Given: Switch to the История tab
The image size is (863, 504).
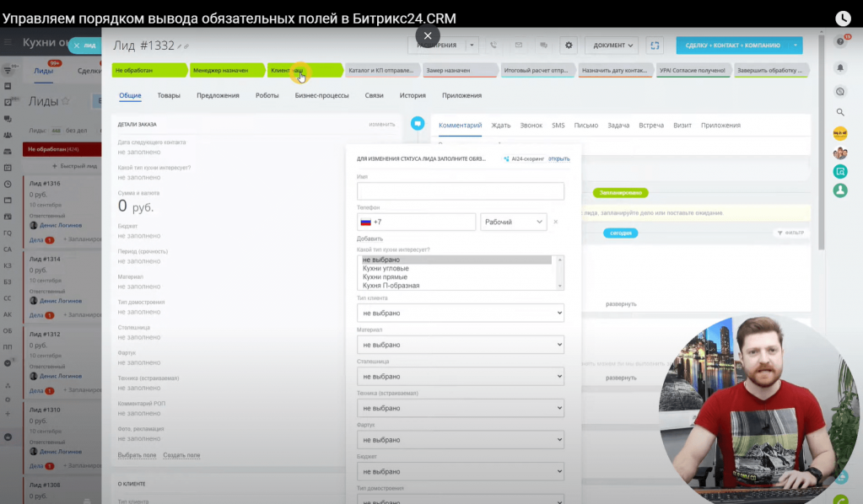Looking at the screenshot, I should [x=413, y=95].
